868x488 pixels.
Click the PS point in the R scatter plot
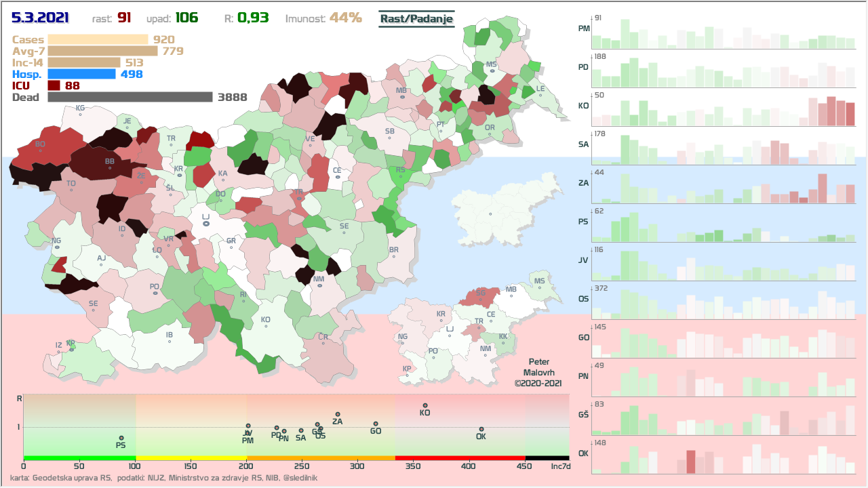(x=121, y=438)
